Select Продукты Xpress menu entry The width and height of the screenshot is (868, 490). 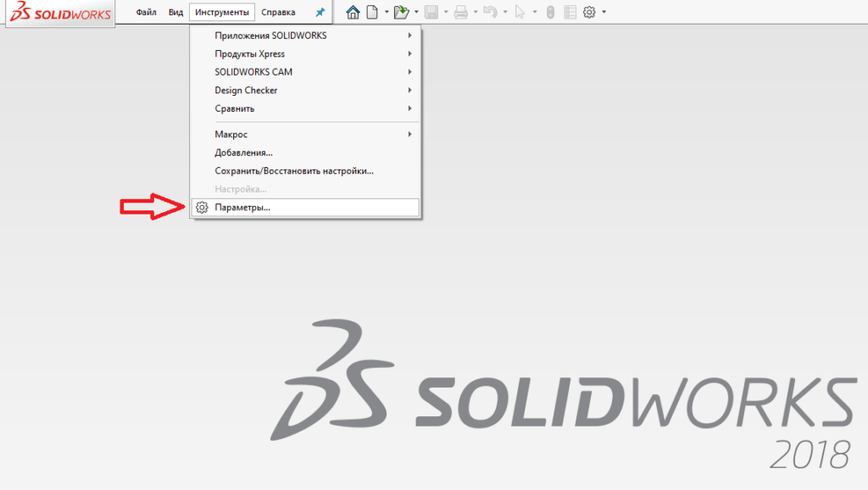[x=305, y=53]
